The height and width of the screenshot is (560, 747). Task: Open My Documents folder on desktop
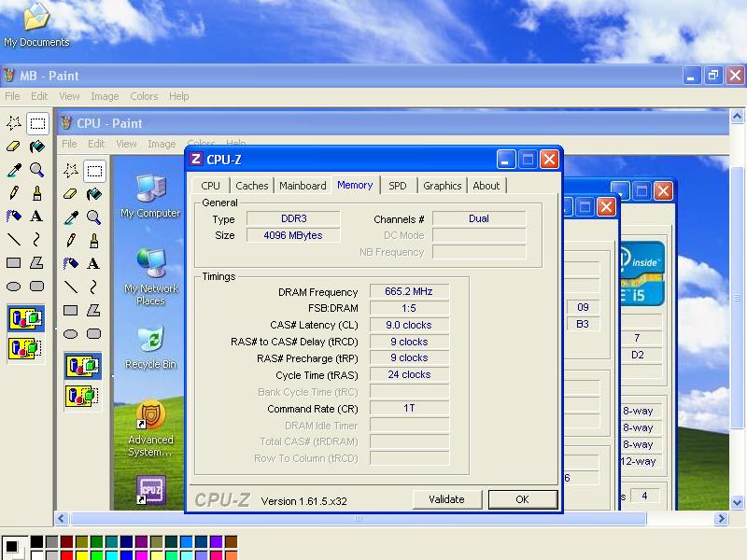36,25
